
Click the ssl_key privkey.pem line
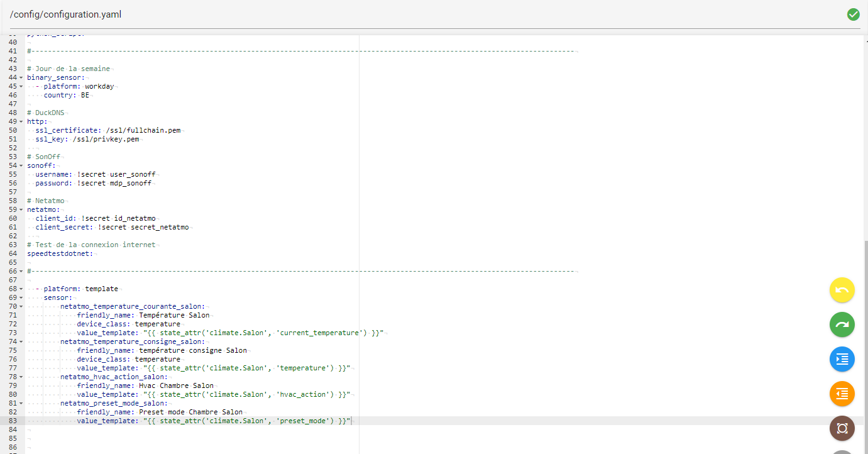coord(87,139)
